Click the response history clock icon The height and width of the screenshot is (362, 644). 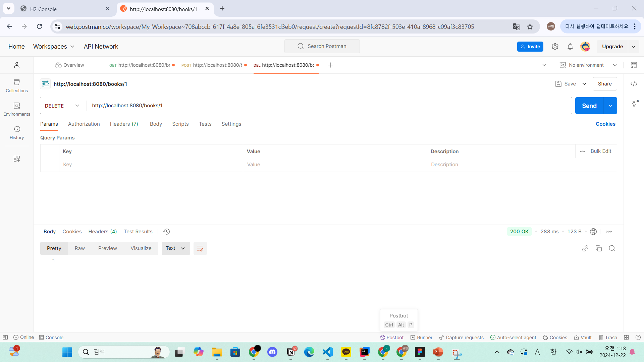[x=166, y=232]
